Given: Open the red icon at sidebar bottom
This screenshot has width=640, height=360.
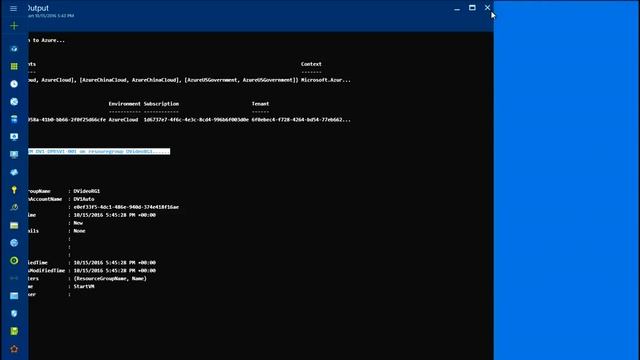Looking at the screenshot, I should click(14, 349).
